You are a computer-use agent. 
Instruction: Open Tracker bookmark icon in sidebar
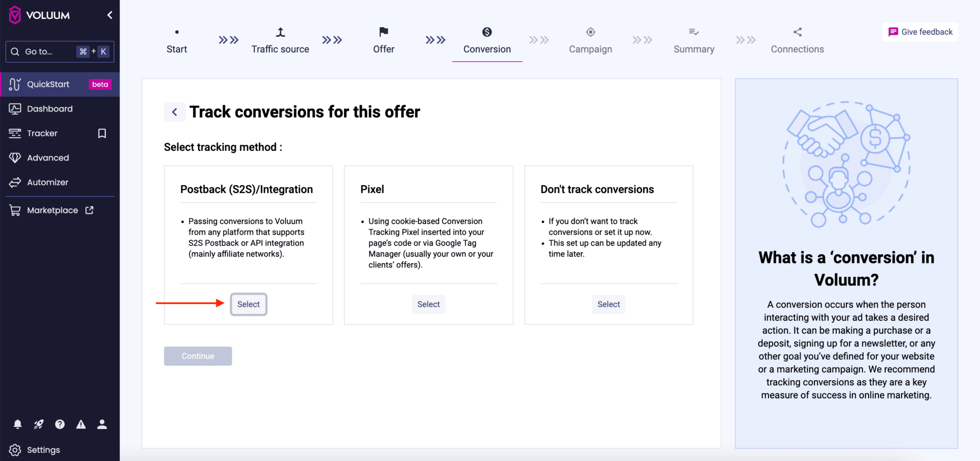(102, 133)
